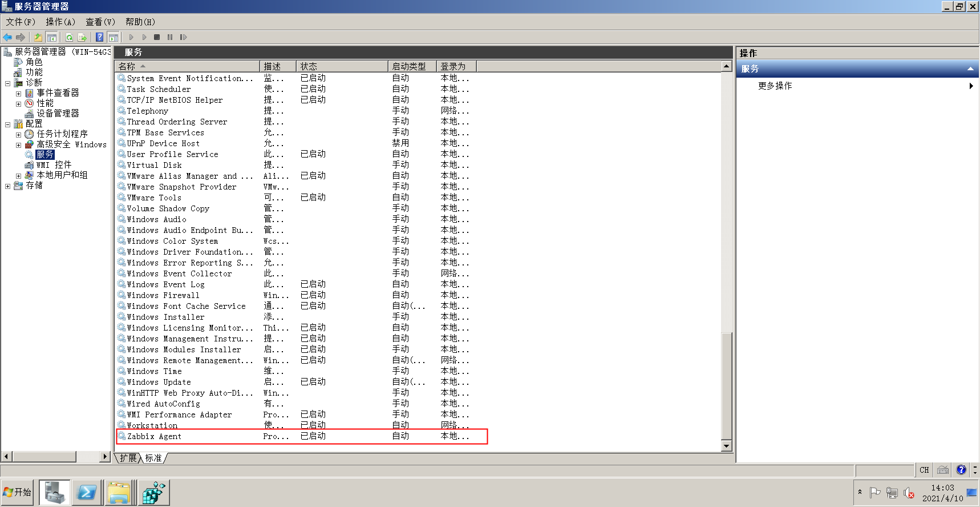Expand the 高级安全 Windows node
The image size is (980, 507).
(x=18, y=144)
